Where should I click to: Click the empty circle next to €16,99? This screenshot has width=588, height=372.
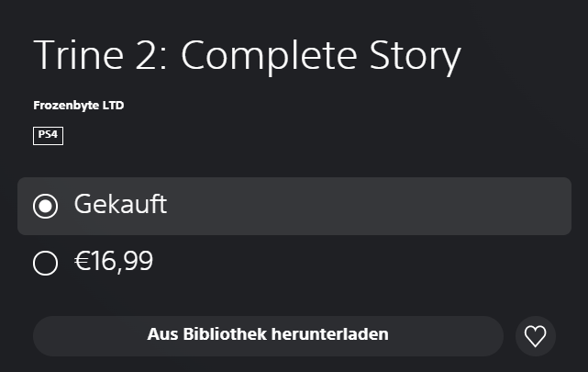45,264
